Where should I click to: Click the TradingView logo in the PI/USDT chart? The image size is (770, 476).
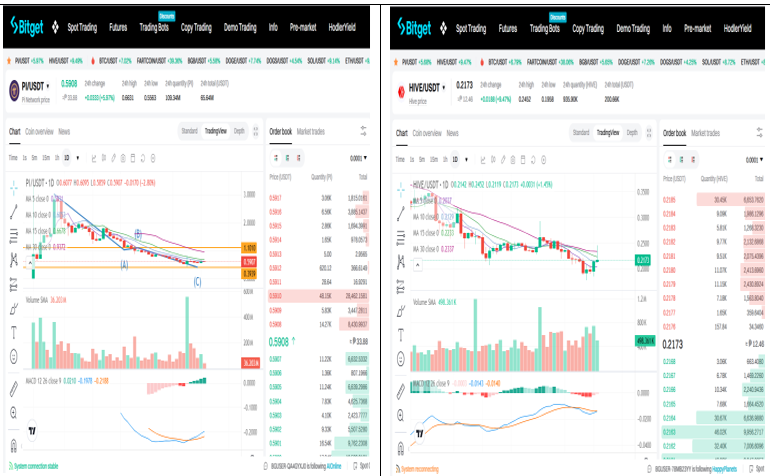click(32, 431)
